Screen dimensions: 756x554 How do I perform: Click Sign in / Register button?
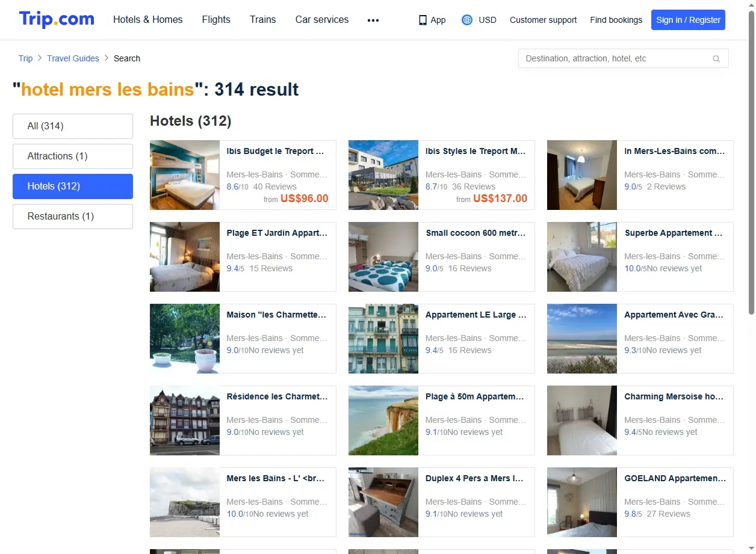tap(688, 20)
